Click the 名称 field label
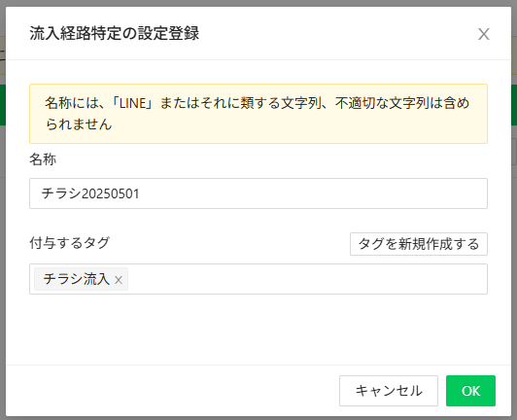 pos(43,159)
